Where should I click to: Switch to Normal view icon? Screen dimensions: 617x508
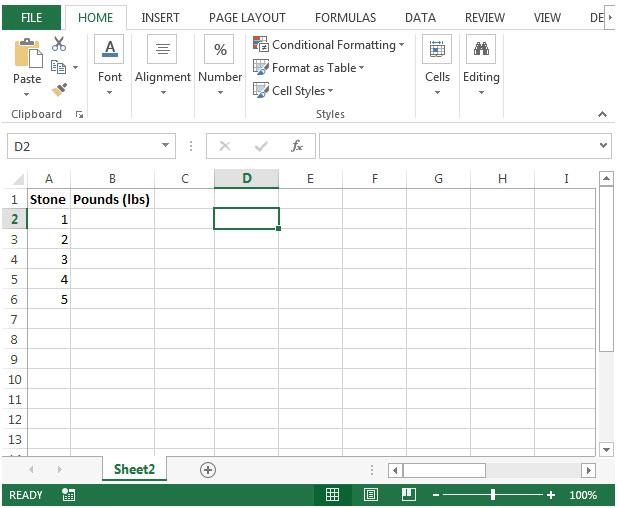[x=332, y=495]
